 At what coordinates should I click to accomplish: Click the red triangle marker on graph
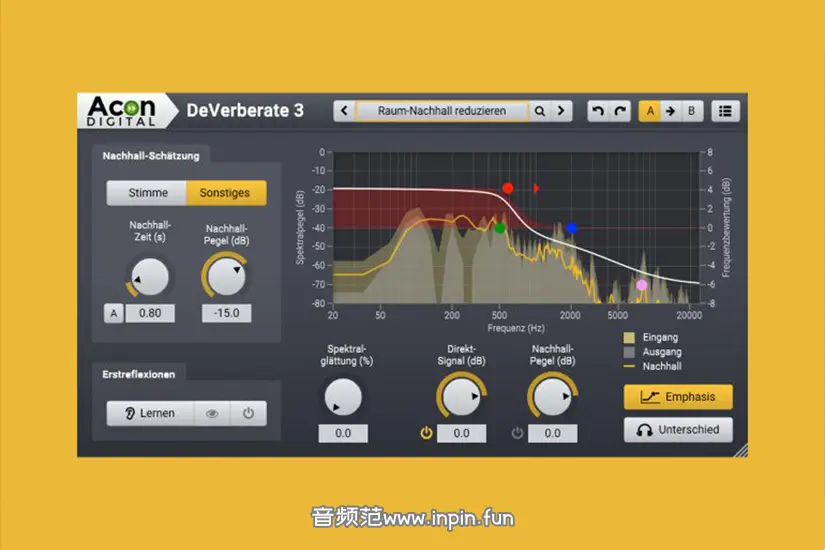coord(536,188)
